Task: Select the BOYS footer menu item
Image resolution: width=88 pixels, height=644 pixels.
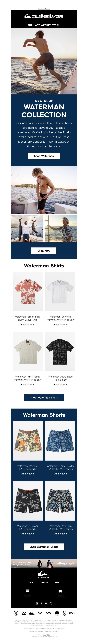Action: [57, 582]
